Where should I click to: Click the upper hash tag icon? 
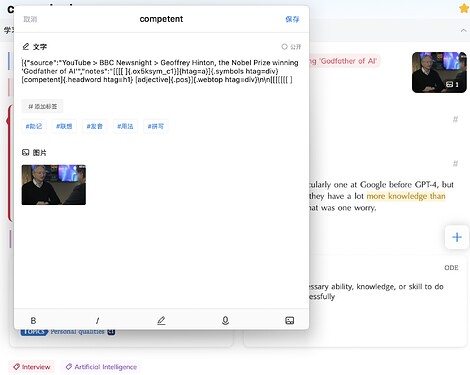point(455,119)
